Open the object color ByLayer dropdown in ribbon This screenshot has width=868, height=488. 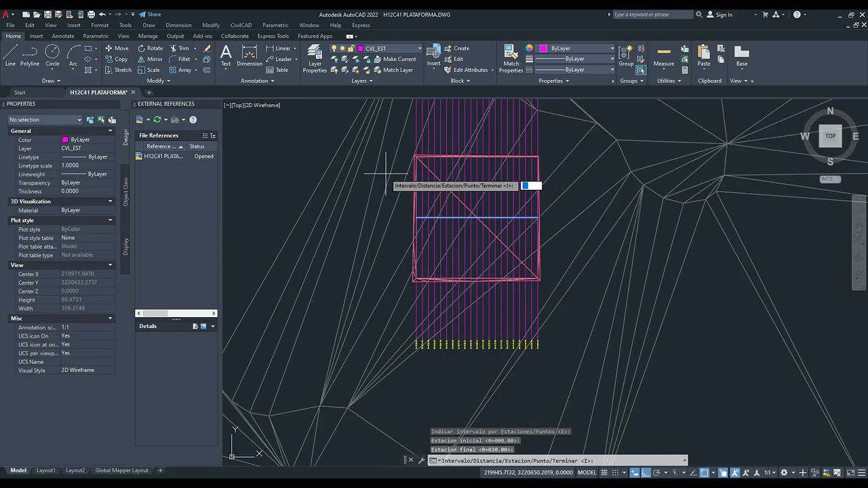coord(578,48)
